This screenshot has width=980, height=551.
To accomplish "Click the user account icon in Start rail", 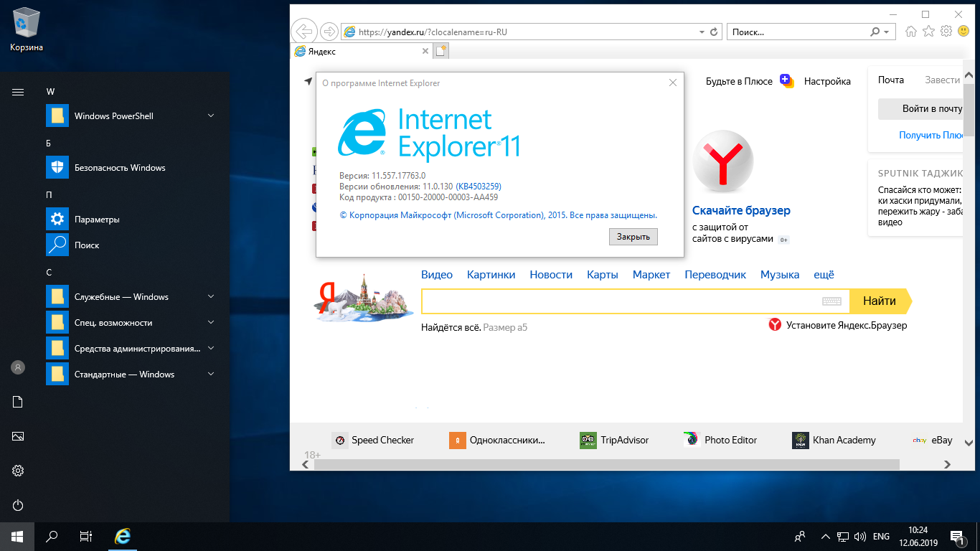I will click(18, 367).
